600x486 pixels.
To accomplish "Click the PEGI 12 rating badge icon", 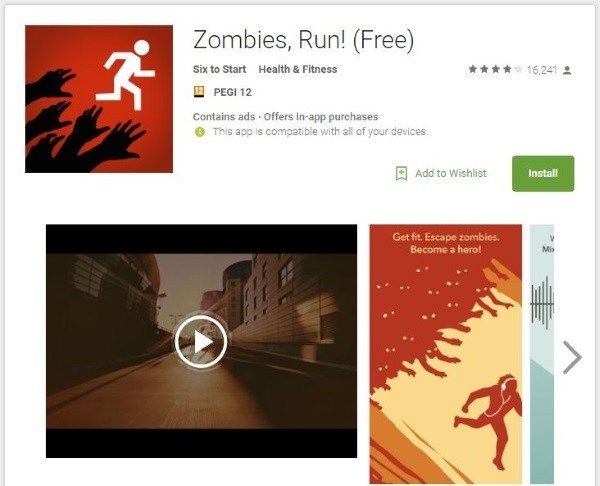I will tap(199, 92).
